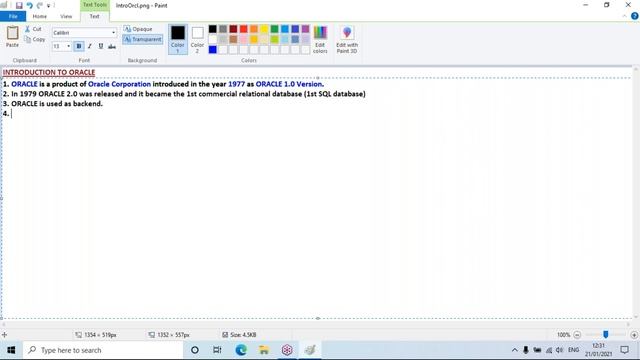Pick the yellow color swatch
Screen dimensions: 640x360
point(264,29)
